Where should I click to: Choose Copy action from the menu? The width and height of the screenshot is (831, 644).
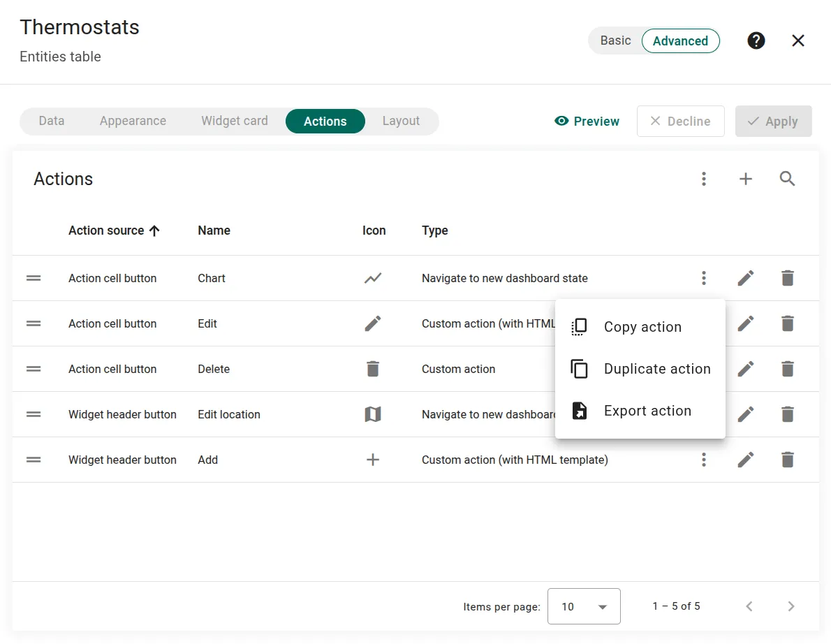(x=640, y=327)
